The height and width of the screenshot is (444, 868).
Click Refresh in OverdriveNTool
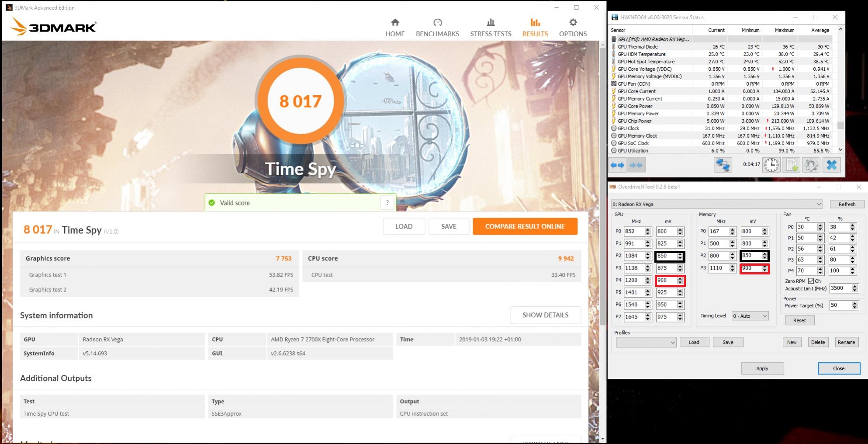click(847, 205)
